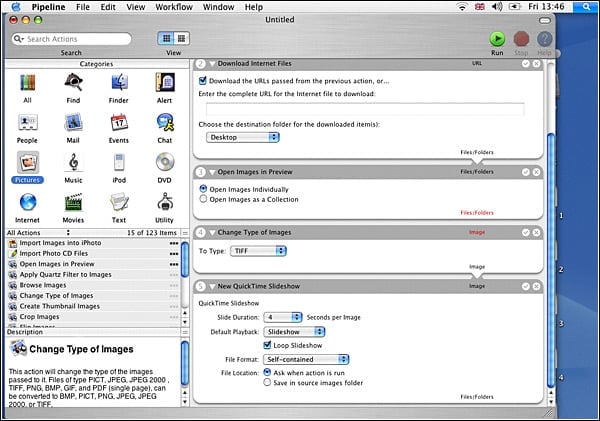Open the View menu

(x=136, y=7)
